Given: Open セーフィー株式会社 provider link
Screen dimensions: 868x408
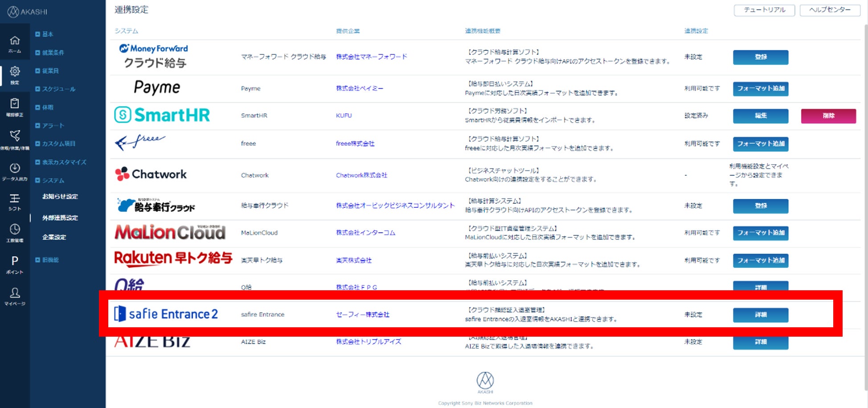Looking at the screenshot, I should click(x=363, y=315).
